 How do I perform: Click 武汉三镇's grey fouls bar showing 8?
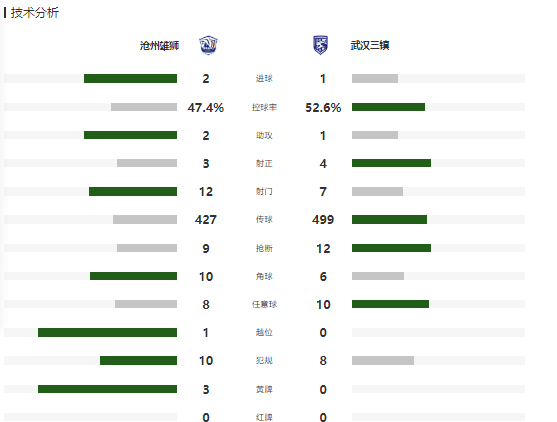click(383, 361)
